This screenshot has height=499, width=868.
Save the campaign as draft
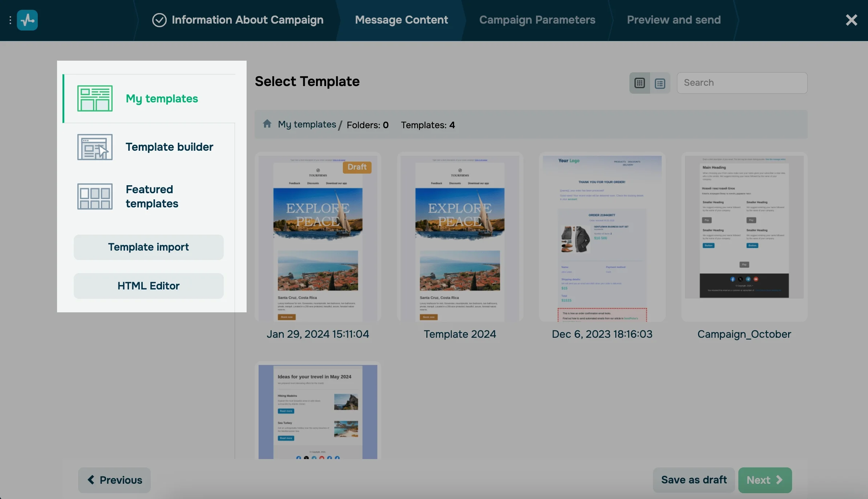693,480
